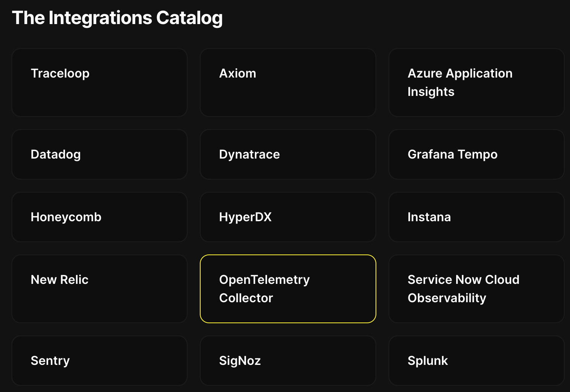Choose the Sentry integration card

[99, 361]
